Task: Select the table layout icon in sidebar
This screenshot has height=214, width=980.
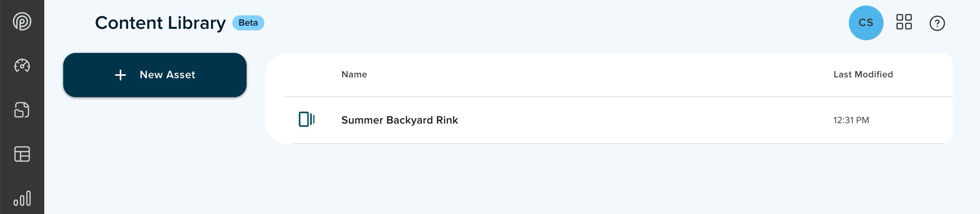Action: [x=22, y=154]
